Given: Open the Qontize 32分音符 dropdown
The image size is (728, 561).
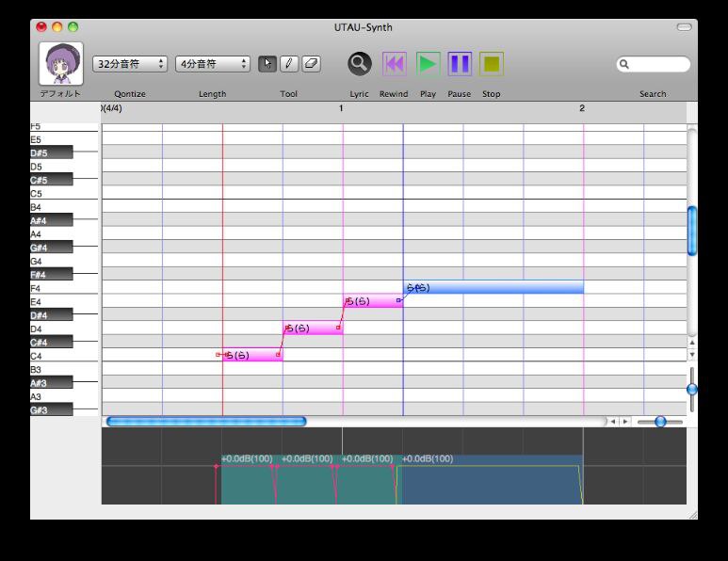Looking at the screenshot, I should coord(130,64).
